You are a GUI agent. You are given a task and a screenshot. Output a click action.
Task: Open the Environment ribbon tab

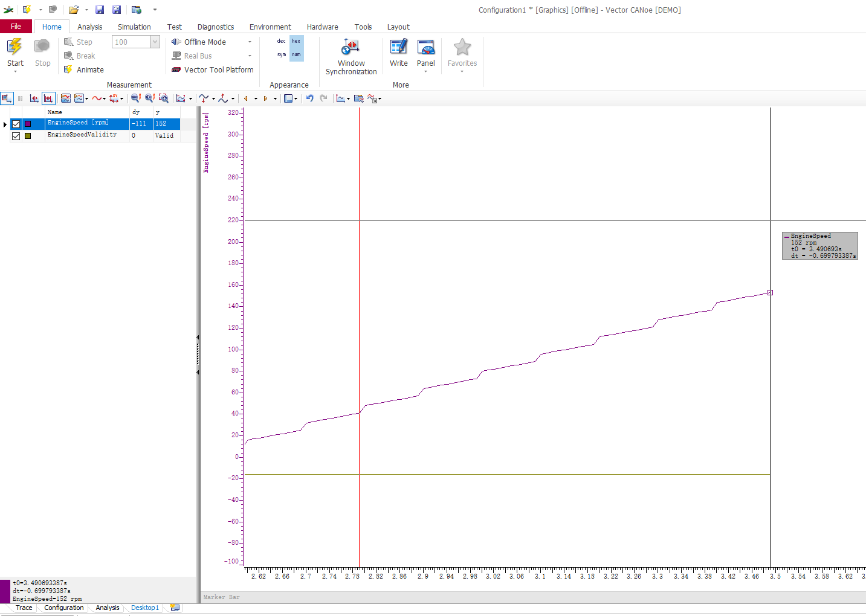[270, 27]
